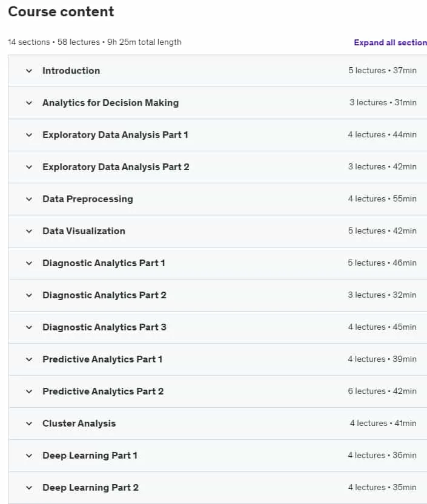Expand the Data Preprocessing chevron

29,199
